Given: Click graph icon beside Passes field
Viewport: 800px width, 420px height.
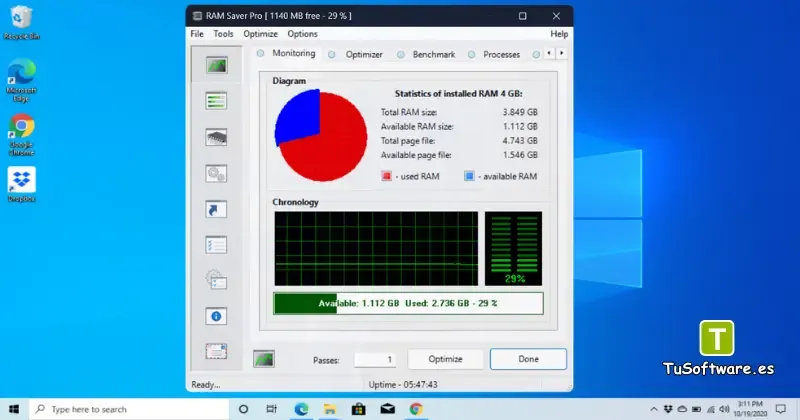Looking at the screenshot, I should [x=264, y=359].
